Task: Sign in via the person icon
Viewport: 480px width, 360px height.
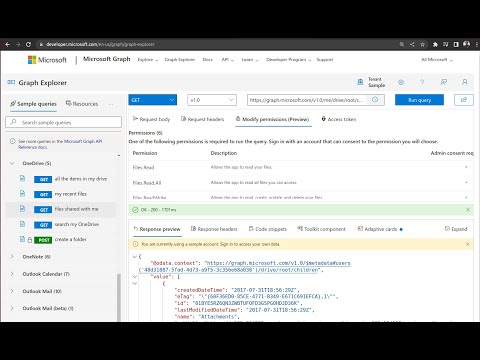Action: 465,82
